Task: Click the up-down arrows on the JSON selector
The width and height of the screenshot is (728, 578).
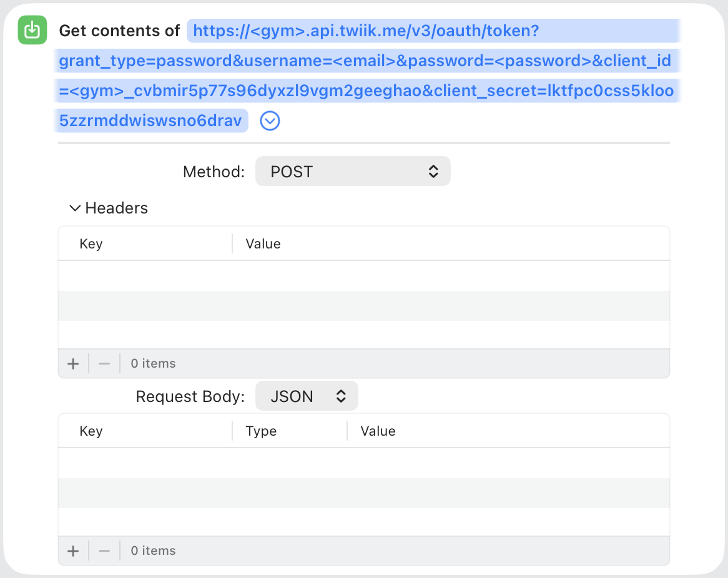Action: coord(341,396)
